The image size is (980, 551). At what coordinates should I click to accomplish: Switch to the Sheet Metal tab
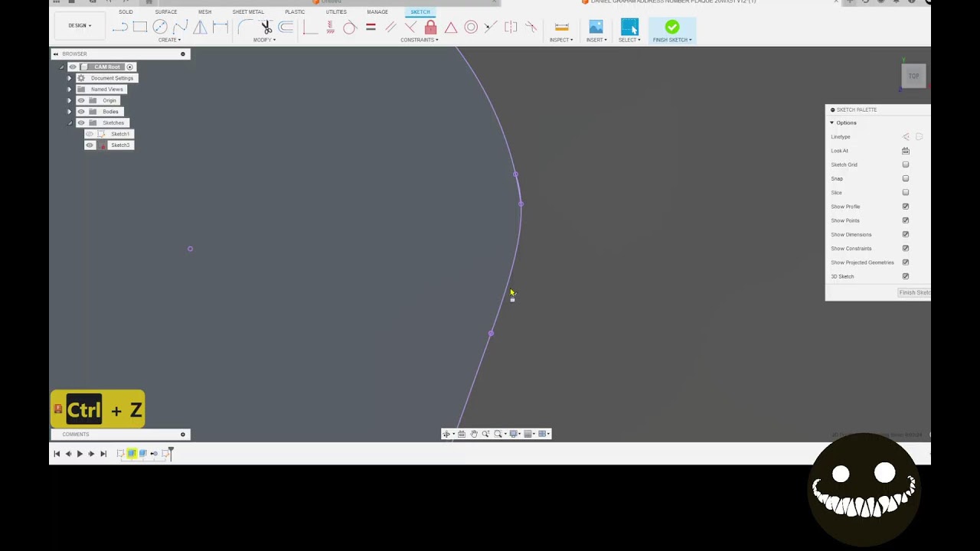248,12
